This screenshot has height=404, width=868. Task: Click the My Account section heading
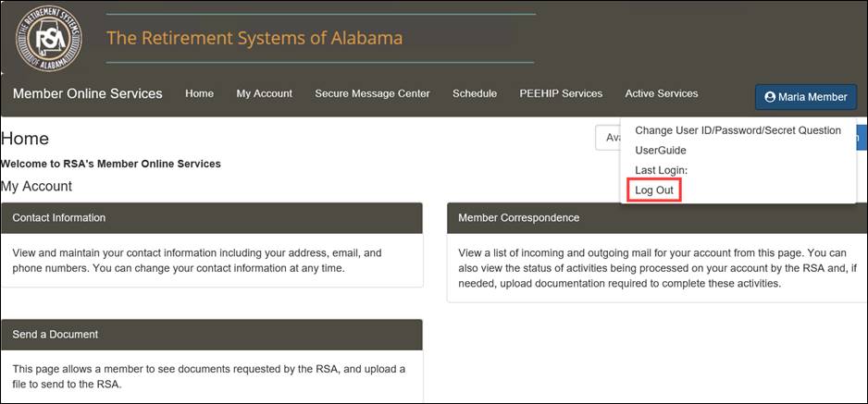pos(36,186)
